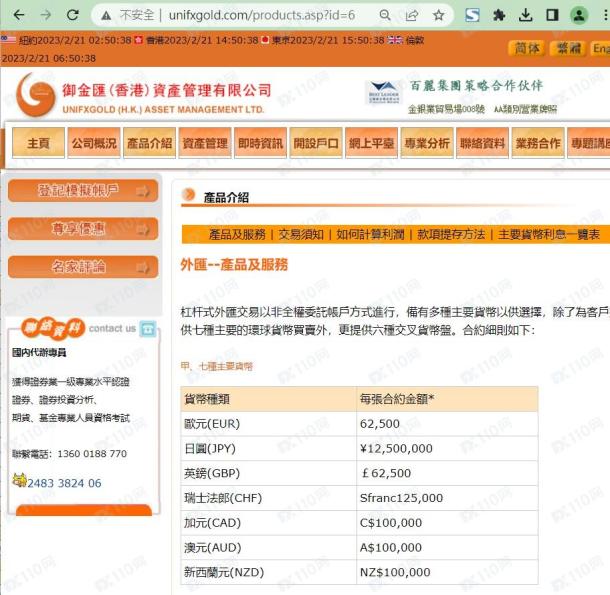The image size is (610, 595).
Task: Select the 新西蘭元(NZD) table cell
Action: 268,572
